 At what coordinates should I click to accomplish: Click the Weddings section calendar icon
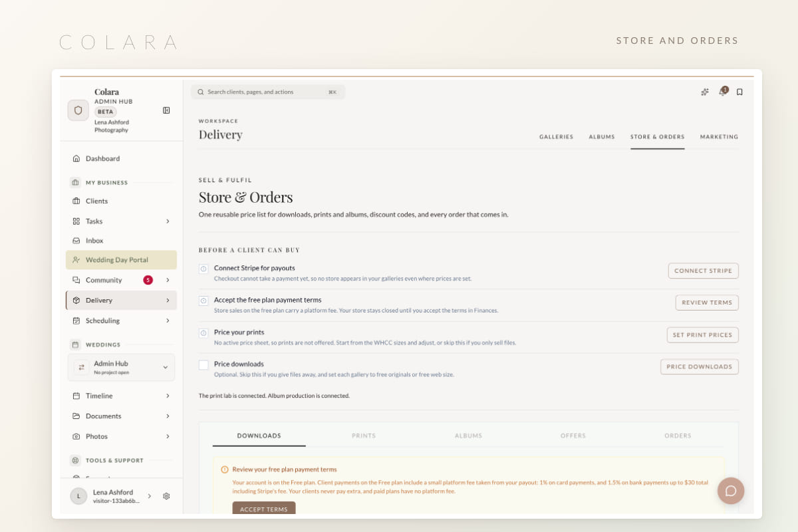click(x=75, y=344)
